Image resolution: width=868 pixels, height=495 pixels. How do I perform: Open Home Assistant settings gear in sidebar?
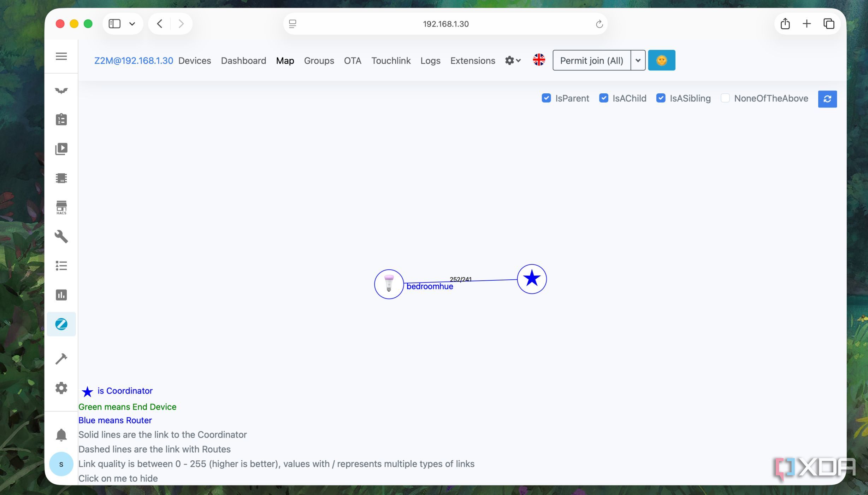click(61, 388)
